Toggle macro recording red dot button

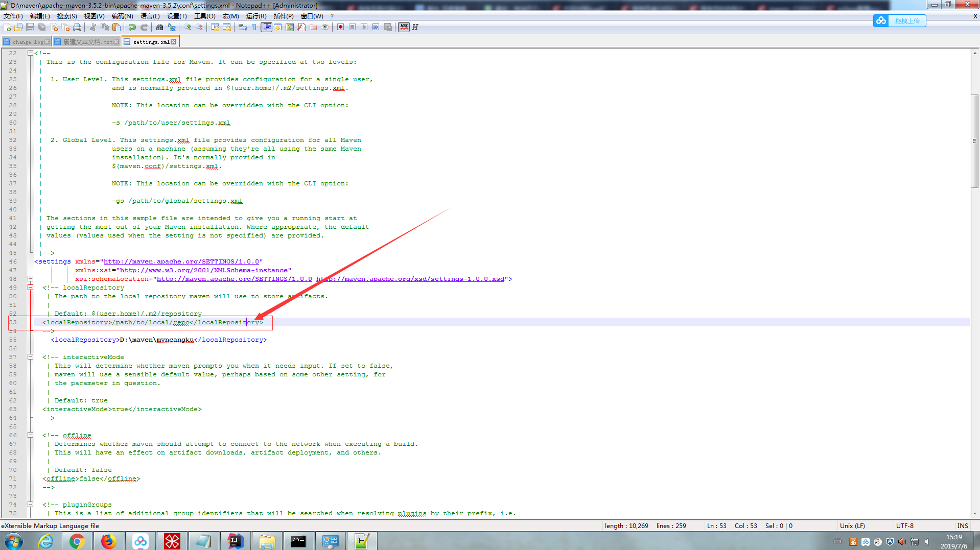click(x=340, y=27)
